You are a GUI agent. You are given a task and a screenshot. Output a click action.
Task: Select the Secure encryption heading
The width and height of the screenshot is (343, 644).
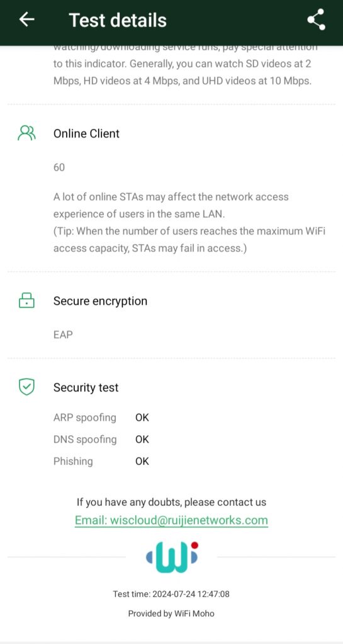point(100,301)
